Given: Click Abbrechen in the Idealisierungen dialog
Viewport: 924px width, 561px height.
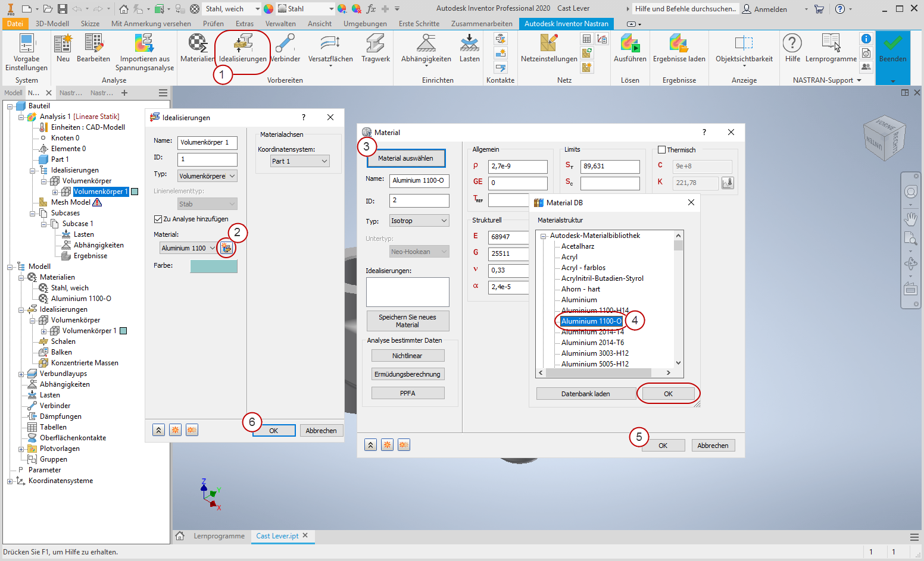Looking at the screenshot, I should (x=321, y=431).
